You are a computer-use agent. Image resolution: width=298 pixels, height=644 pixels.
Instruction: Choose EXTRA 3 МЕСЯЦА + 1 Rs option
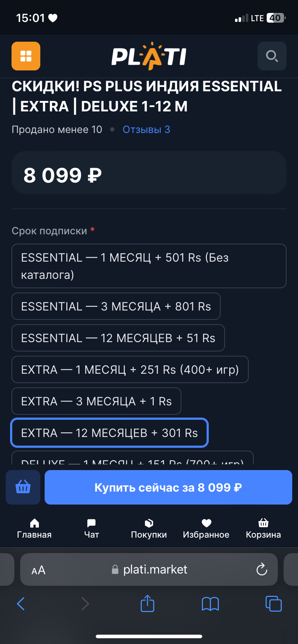click(96, 401)
